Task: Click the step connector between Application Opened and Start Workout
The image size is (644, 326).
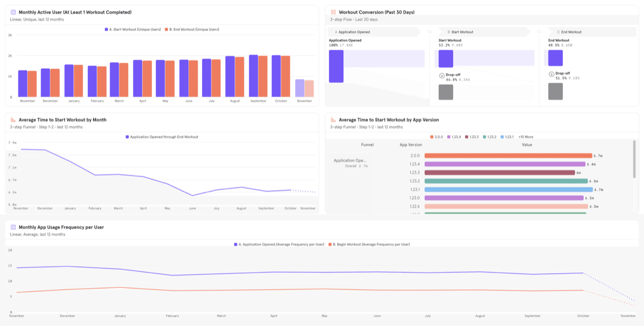Action: (430, 32)
